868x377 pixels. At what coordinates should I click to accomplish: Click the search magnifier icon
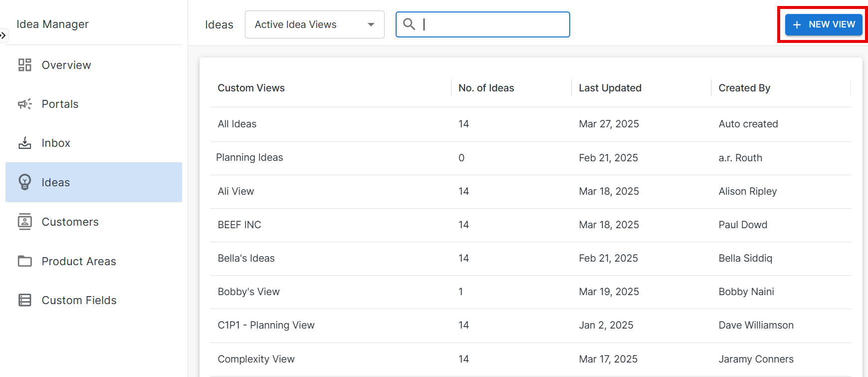pos(409,24)
